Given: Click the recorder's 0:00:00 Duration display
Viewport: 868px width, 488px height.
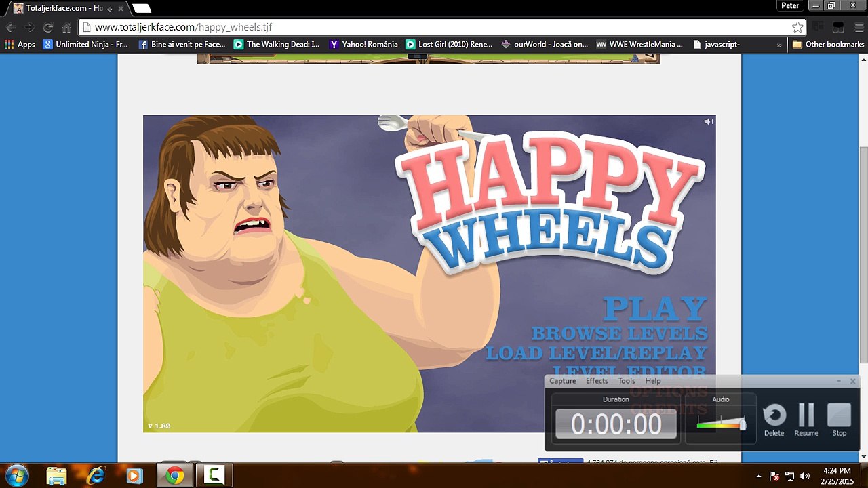Looking at the screenshot, I should point(616,424).
